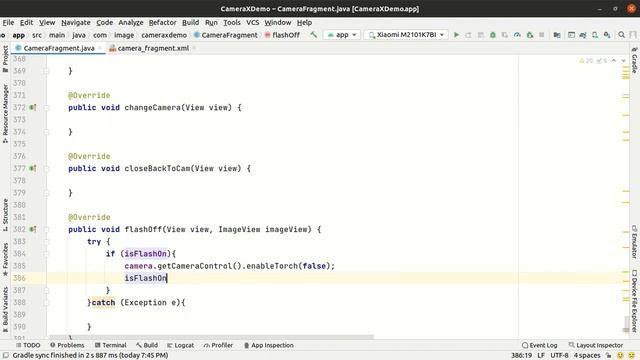
Task: Open the Event Log
Action: (540, 345)
